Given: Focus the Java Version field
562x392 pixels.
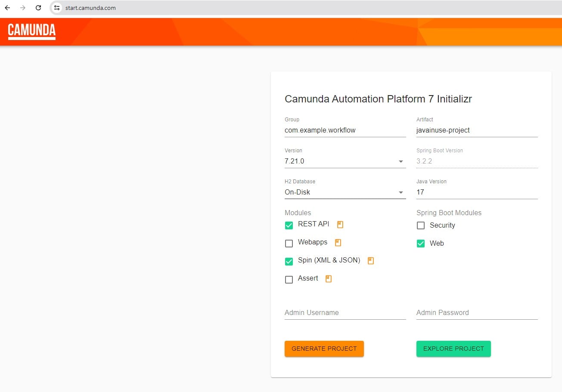Looking at the screenshot, I should [x=477, y=192].
